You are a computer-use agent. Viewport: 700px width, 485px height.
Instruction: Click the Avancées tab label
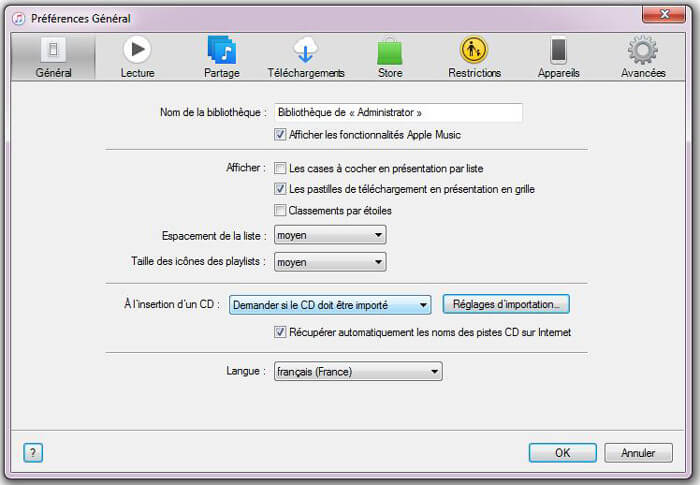tap(643, 73)
